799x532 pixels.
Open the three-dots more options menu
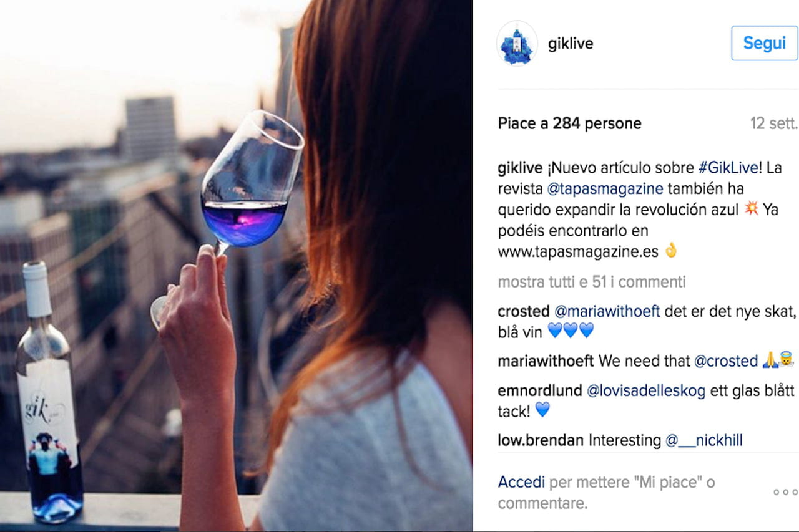click(785, 492)
